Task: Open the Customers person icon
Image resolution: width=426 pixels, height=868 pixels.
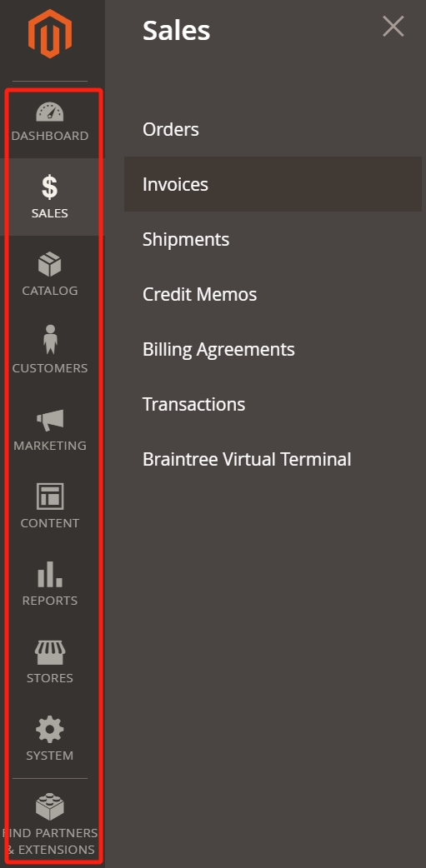Action: tap(50, 340)
